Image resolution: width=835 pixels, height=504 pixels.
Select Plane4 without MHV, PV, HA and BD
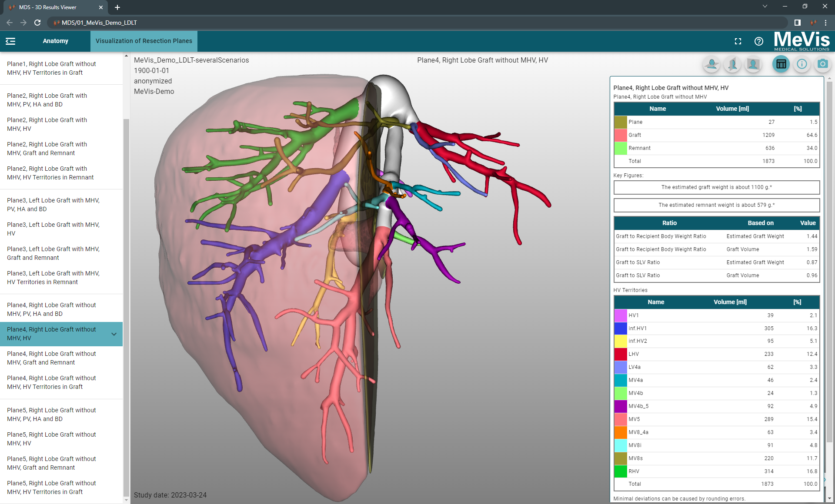(61, 309)
